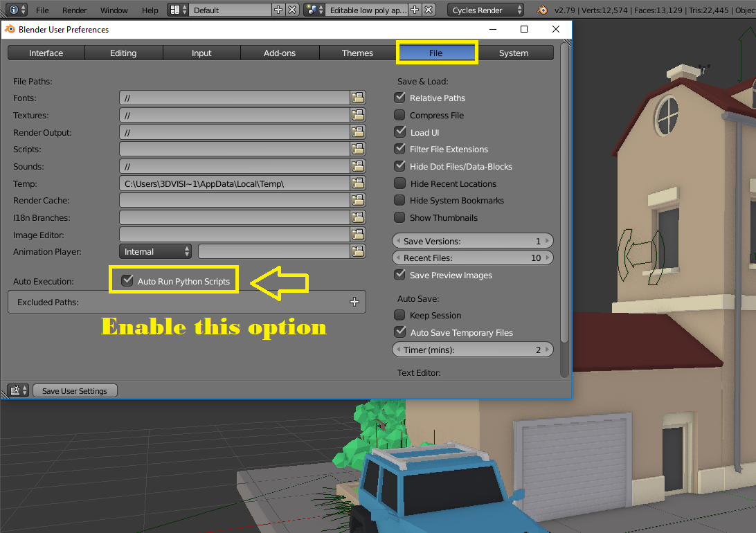Click Save User Settings button
756x533 pixels.
(75, 390)
